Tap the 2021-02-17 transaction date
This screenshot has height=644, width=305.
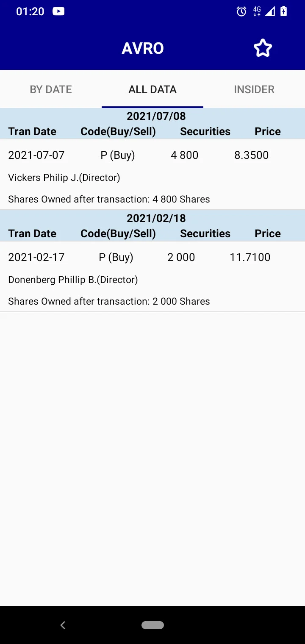(36, 257)
